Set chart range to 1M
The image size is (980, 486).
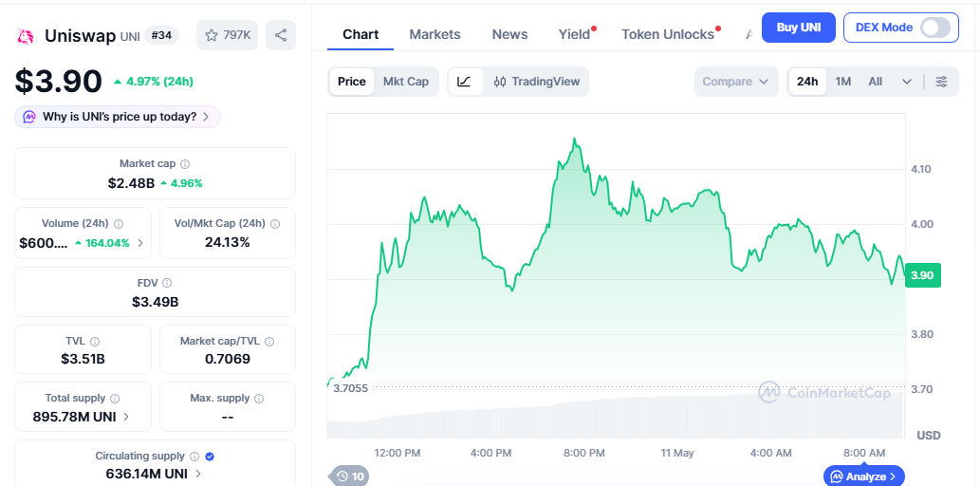(x=843, y=82)
